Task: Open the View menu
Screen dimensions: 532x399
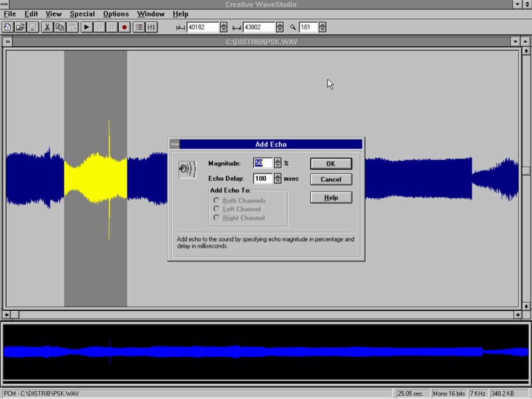Action: tap(54, 14)
